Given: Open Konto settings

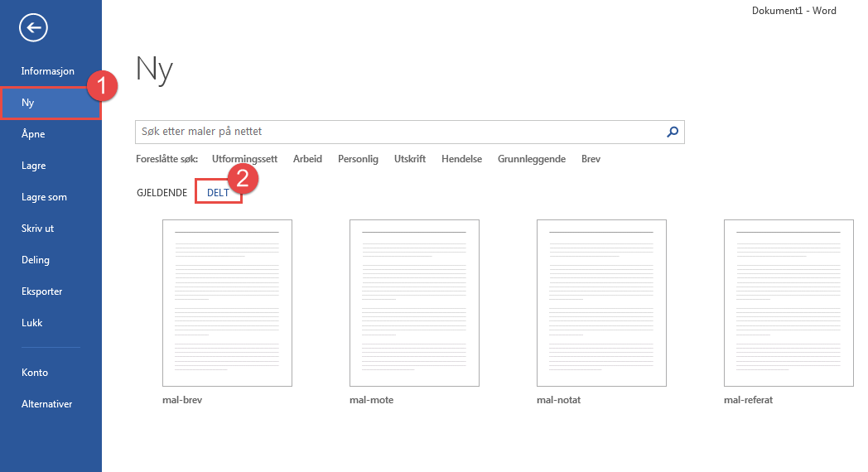Looking at the screenshot, I should (x=35, y=373).
